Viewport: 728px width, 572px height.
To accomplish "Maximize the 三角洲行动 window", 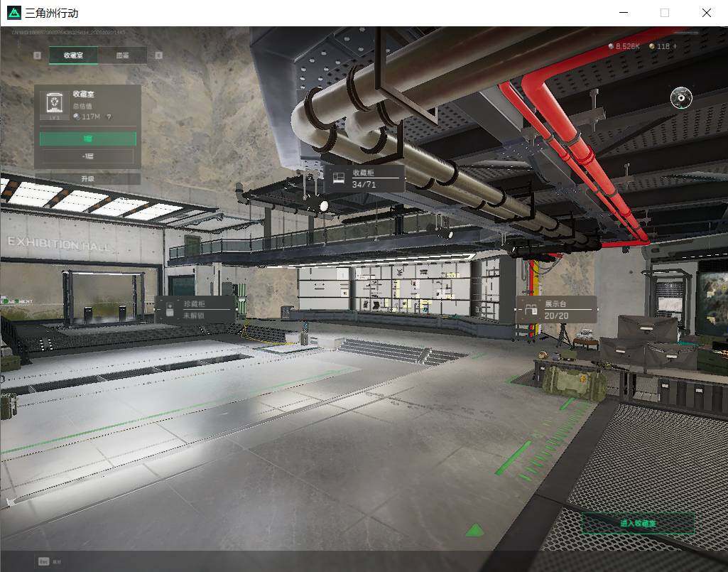I will point(664,13).
